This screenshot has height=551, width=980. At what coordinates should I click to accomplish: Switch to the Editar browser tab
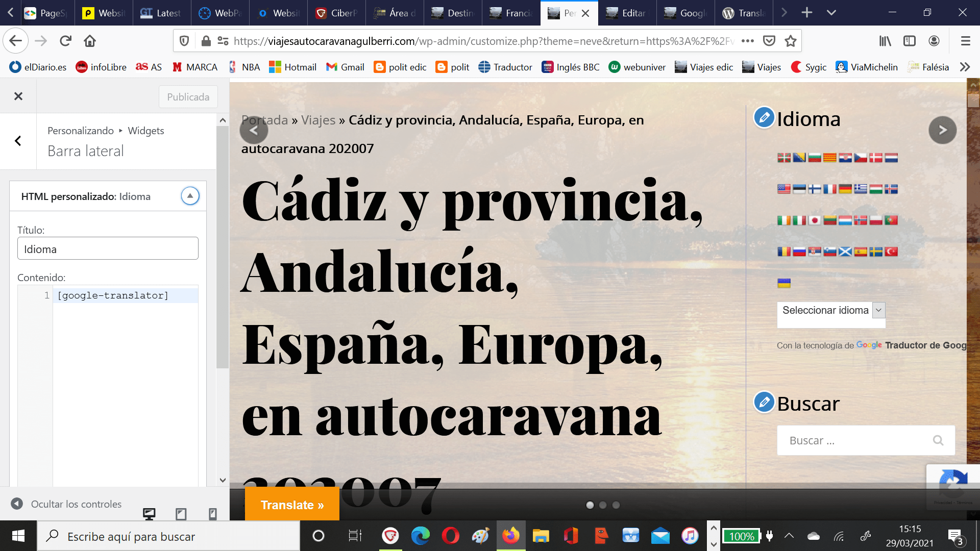pyautogui.click(x=627, y=13)
